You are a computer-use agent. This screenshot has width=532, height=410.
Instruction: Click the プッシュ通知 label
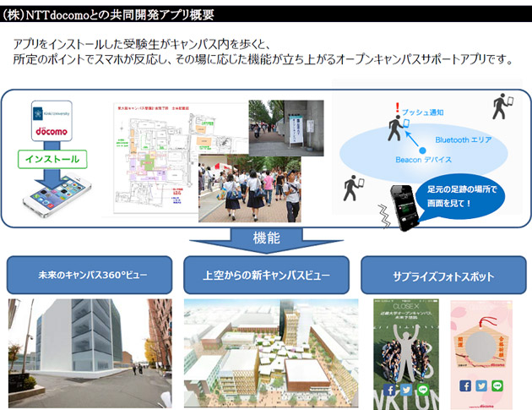(x=423, y=112)
